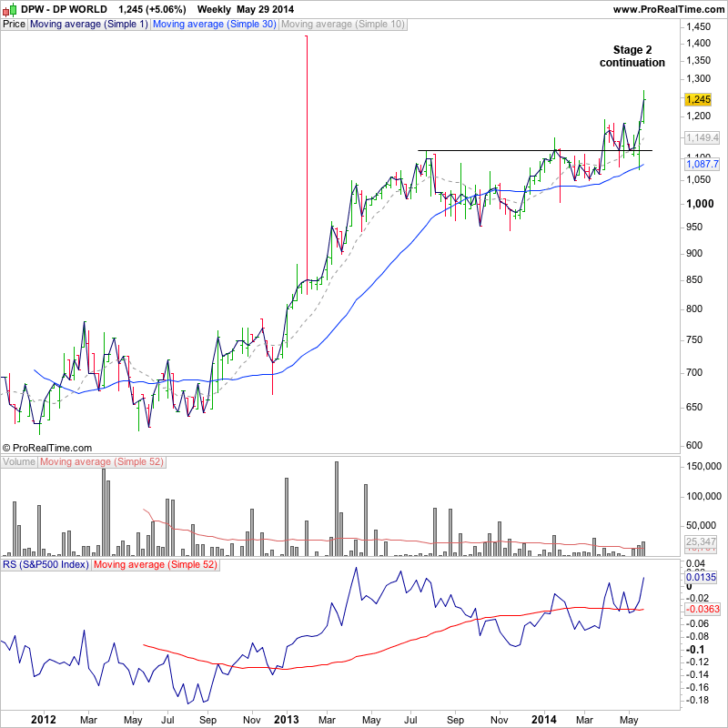Click the Volume indicator label

[18, 462]
